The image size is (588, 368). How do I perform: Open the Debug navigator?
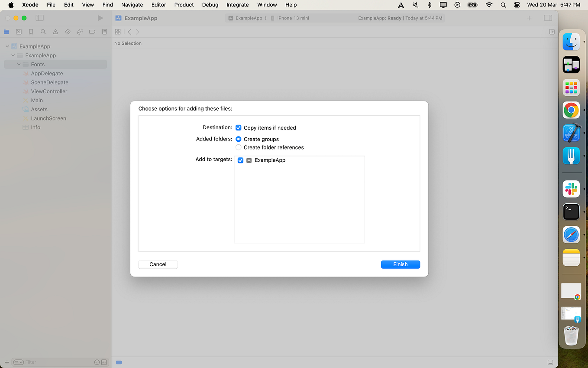80,31
